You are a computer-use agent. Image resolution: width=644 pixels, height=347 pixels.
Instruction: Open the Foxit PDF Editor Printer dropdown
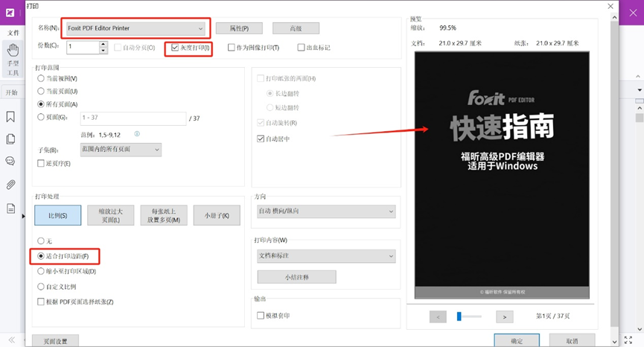click(x=136, y=28)
